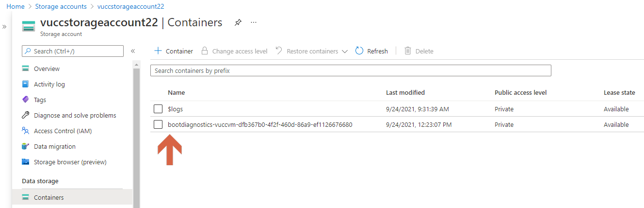Viewport: 644px width, 208px height.
Task: Click the Access Control people icon
Action: (x=26, y=131)
